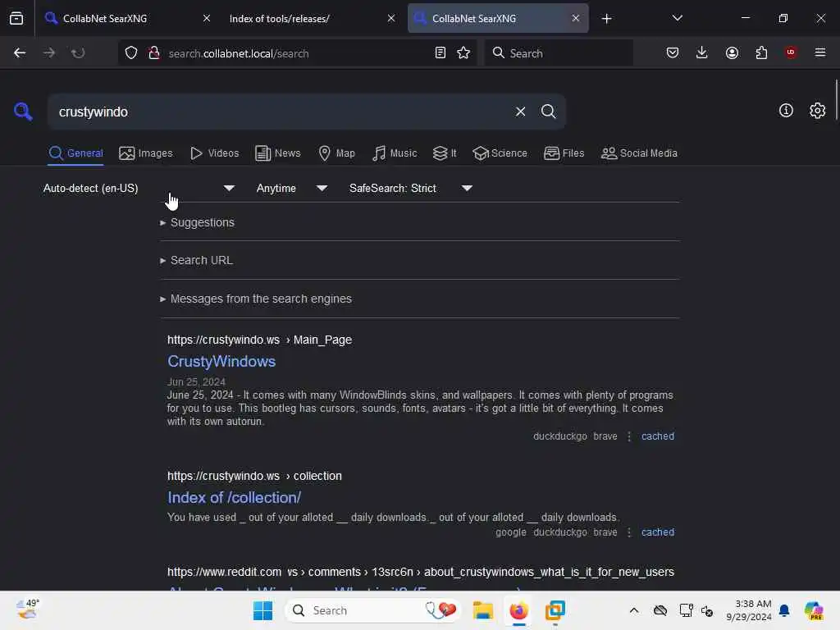
Task: Click the Firefox toolbar Search box
Action: [x=559, y=53]
